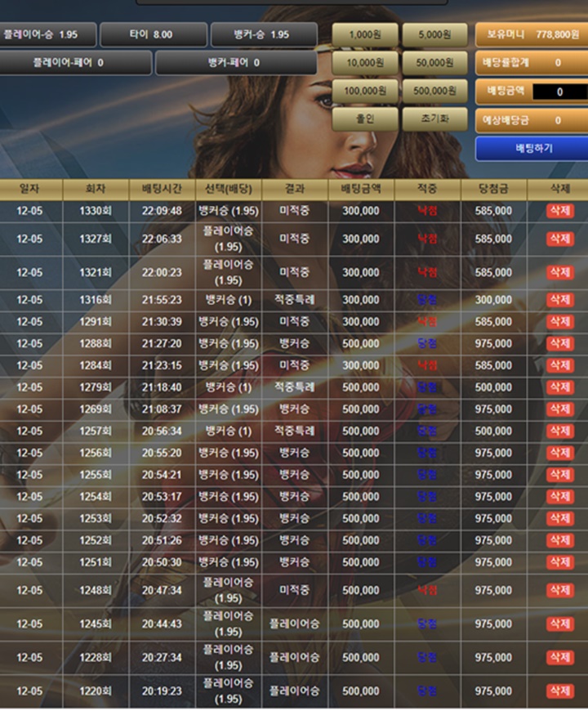
Task: Select the 플레이어-페어 bet option
Action: tap(75, 63)
